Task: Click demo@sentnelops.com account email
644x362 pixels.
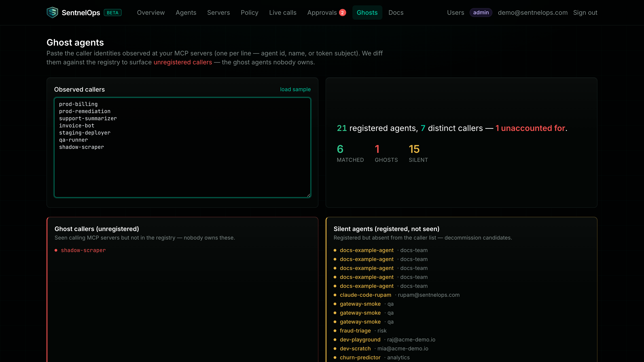Action: (x=532, y=13)
